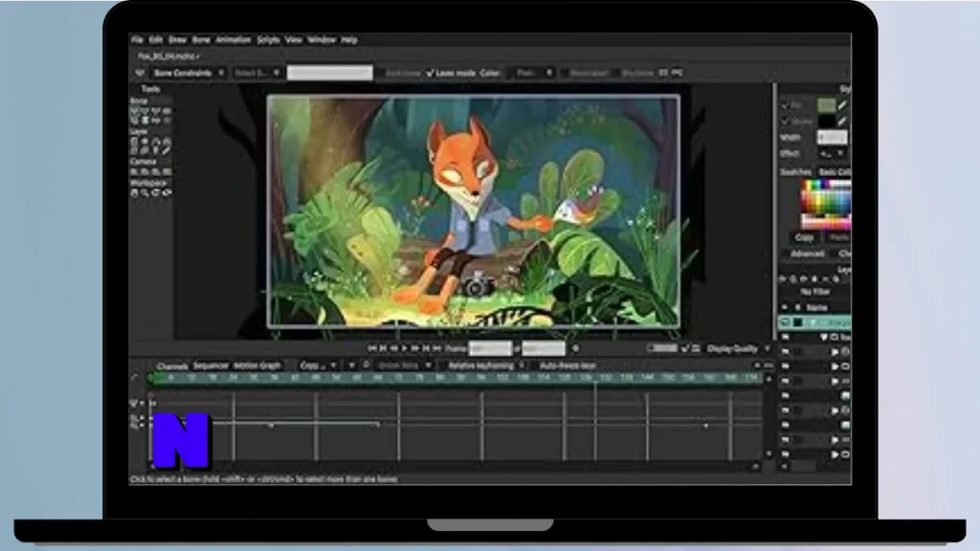Open the Bone menu
The height and width of the screenshot is (551, 980).
point(201,40)
